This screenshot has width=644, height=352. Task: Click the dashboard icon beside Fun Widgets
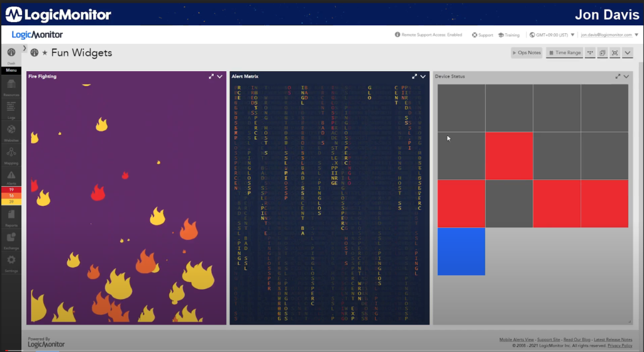(x=35, y=53)
